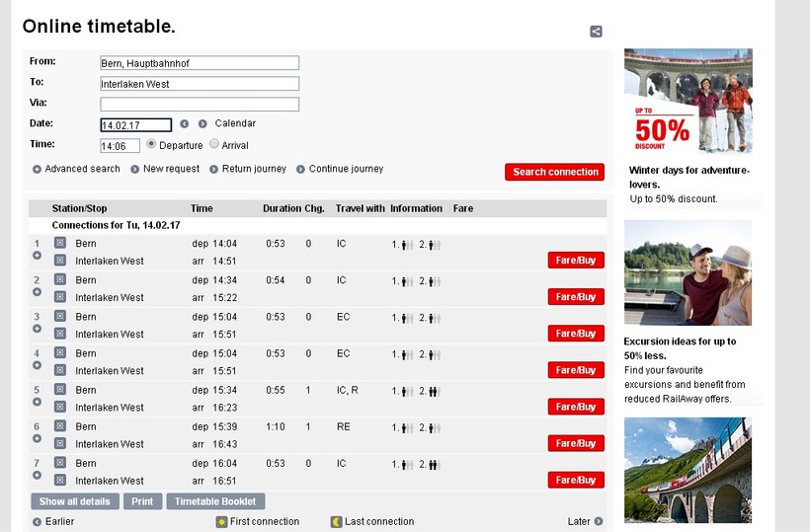The width and height of the screenshot is (810, 532).
Task: Expand details of connection 5
Action: coord(38,402)
